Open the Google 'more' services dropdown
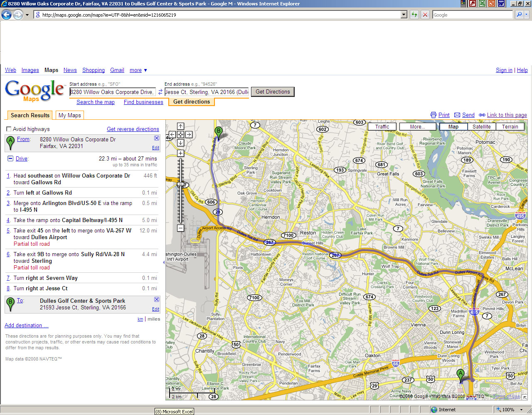532x415 pixels. (138, 70)
